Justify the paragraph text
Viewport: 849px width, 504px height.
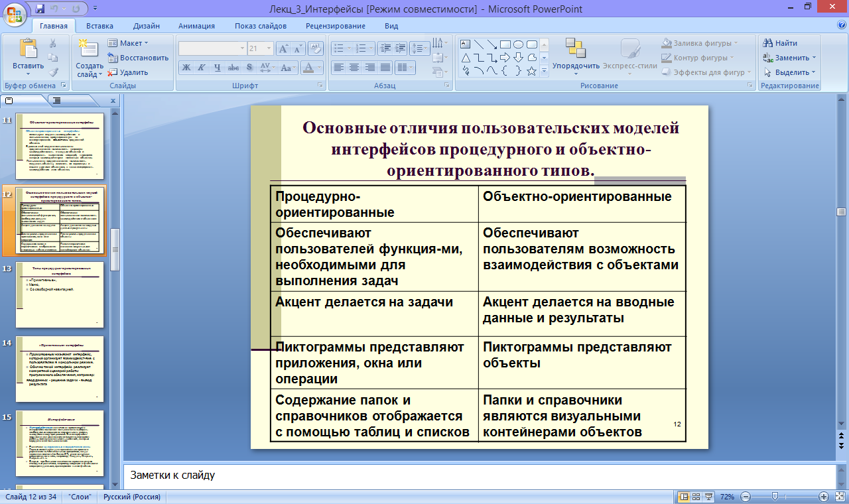click(x=385, y=67)
